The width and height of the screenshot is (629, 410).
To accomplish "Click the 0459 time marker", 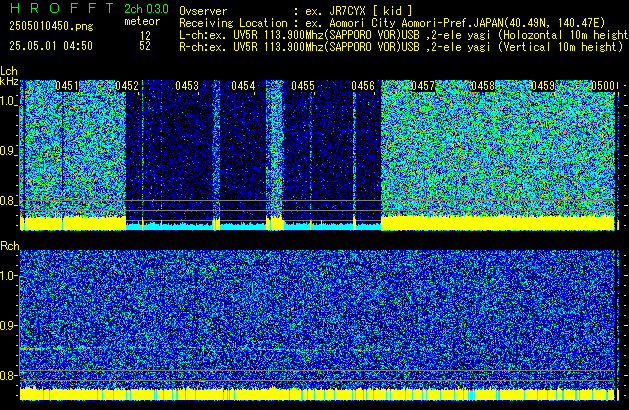I will pos(543,86).
